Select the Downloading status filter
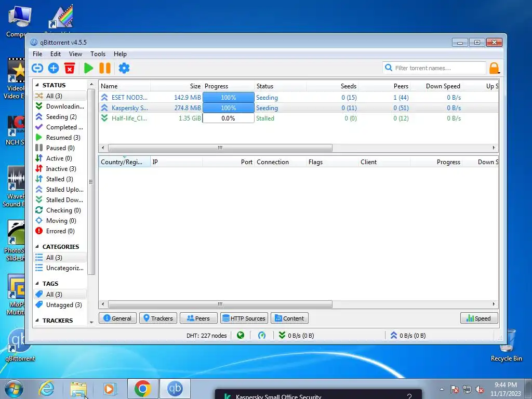 pyautogui.click(x=60, y=106)
